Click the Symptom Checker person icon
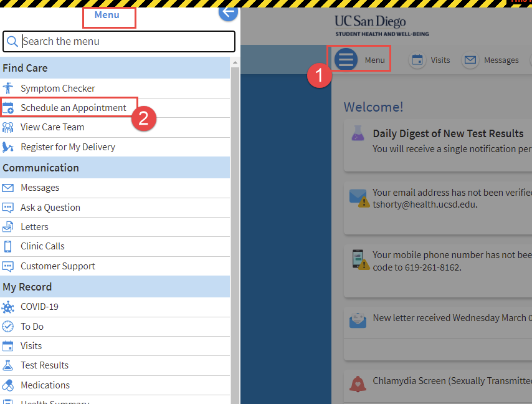Screen dimensions: 532x404 8,89
